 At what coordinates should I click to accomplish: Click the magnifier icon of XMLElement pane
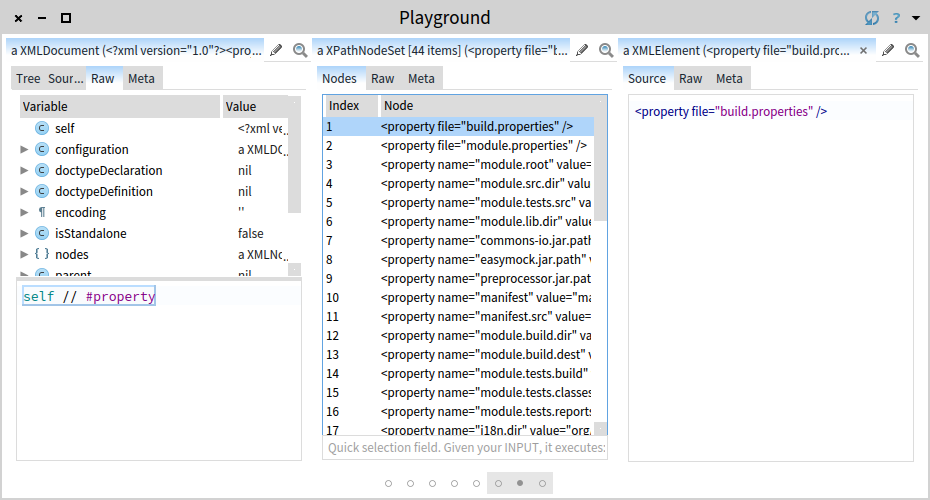point(912,50)
